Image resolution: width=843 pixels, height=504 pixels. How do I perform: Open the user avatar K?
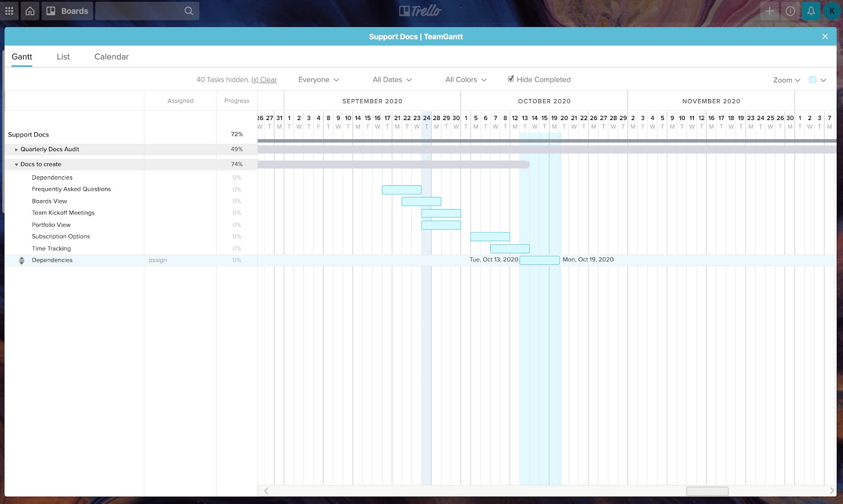click(832, 11)
